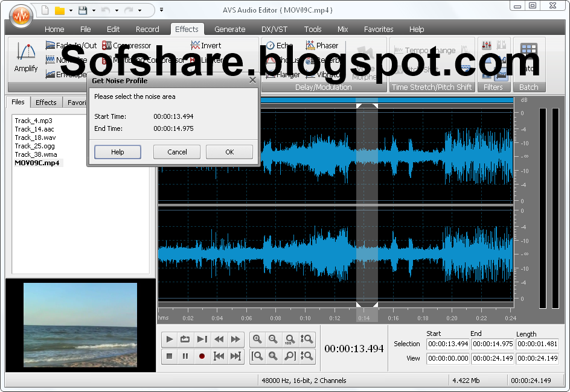Click Play to End button

202,339
